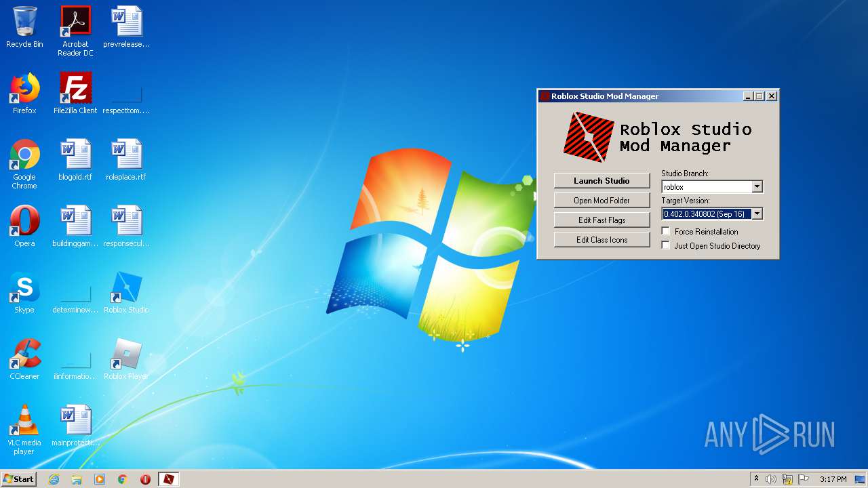
Task: Click the network tray icon
Action: [787, 479]
